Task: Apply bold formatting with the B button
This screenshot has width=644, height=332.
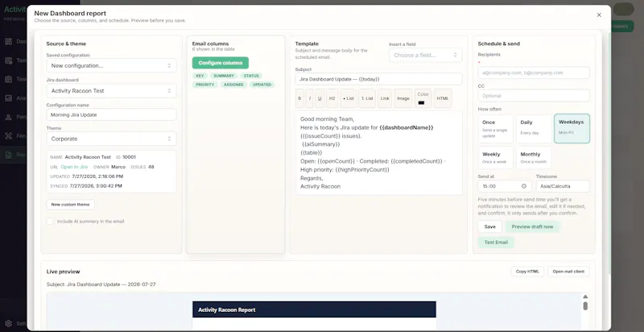Action: (x=299, y=98)
